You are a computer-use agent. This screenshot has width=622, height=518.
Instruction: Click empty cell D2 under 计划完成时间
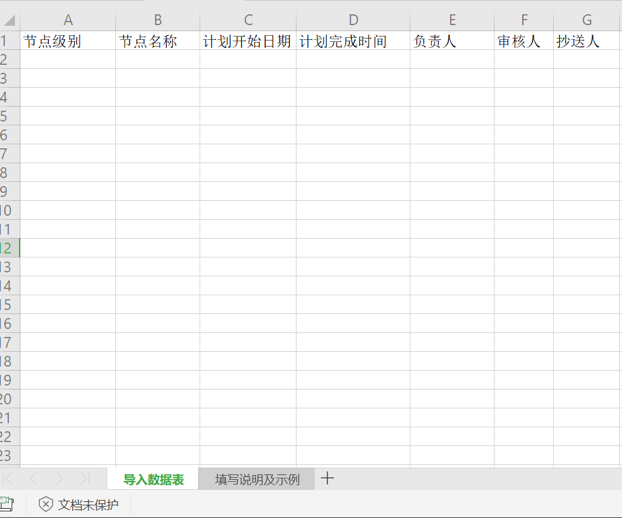tap(353, 59)
